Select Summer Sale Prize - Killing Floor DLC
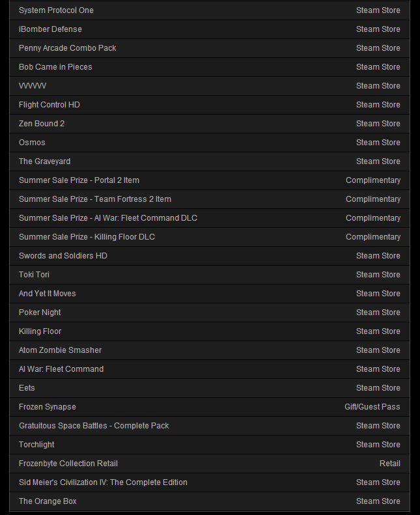420x515 pixels. click(210, 237)
